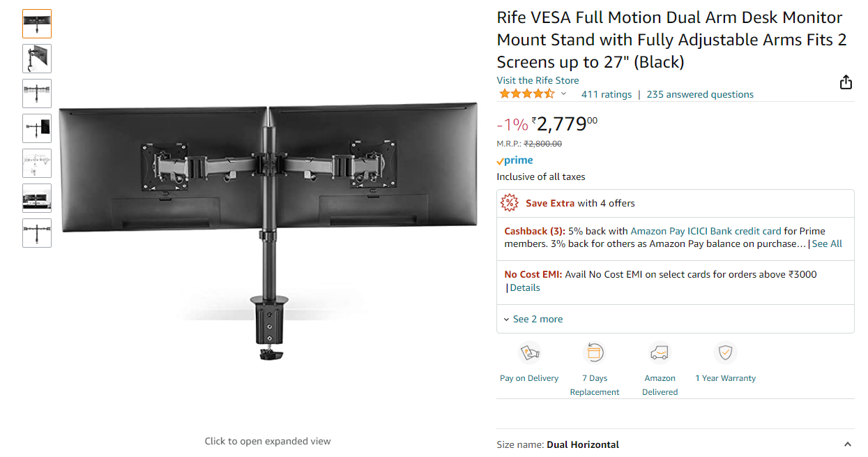Select the second side-view product thumbnail
This screenshot has width=868, height=457.
(x=37, y=59)
